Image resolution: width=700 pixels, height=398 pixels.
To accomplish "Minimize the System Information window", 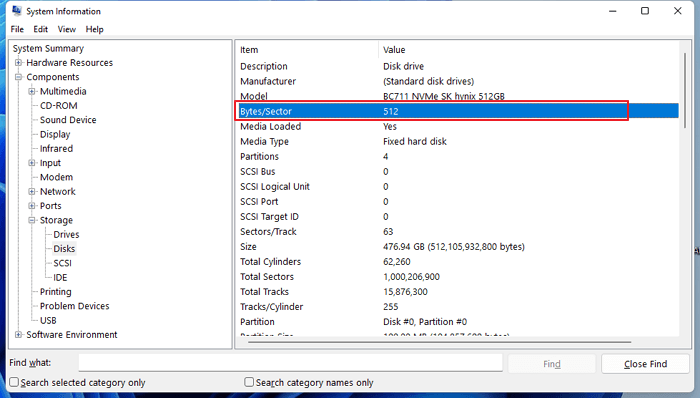I will (x=612, y=11).
